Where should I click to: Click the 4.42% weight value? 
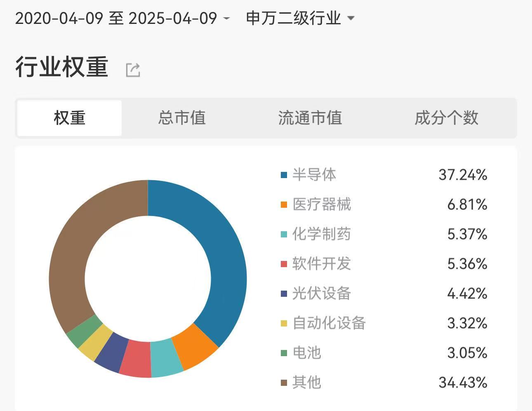coord(467,294)
